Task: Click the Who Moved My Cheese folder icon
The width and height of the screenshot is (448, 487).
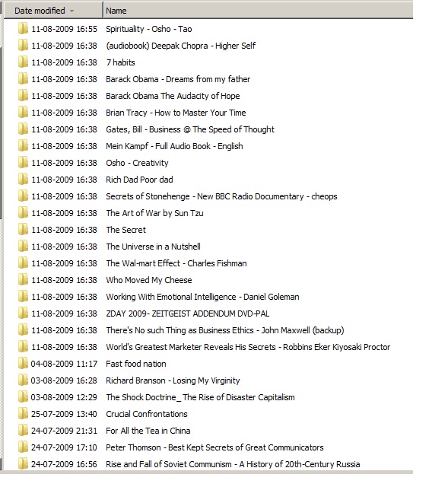Action: click(x=23, y=280)
